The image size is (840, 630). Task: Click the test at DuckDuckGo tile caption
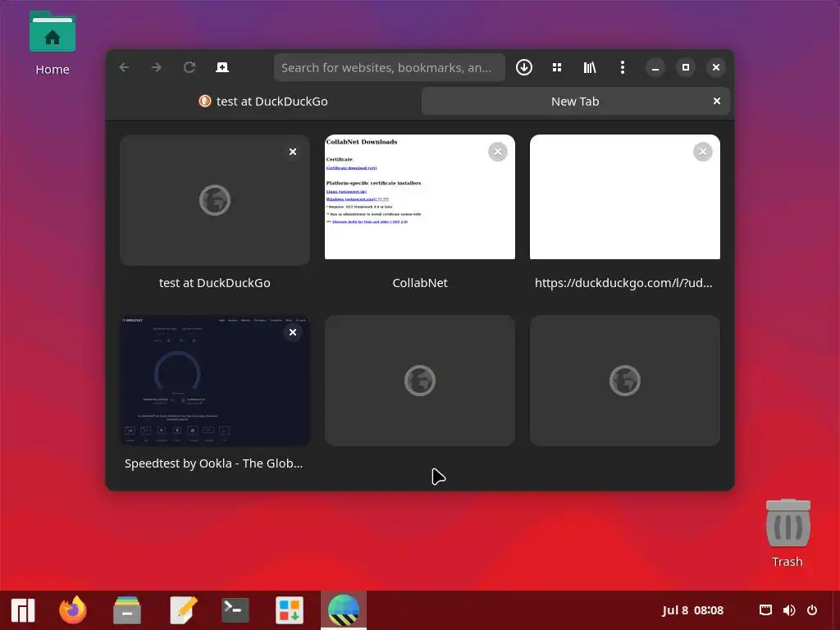tap(215, 283)
